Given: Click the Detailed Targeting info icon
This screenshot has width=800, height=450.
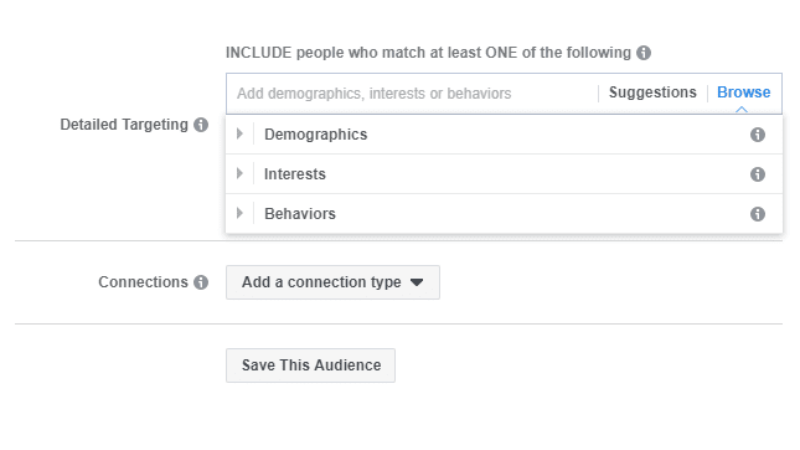Looking at the screenshot, I should click(201, 125).
